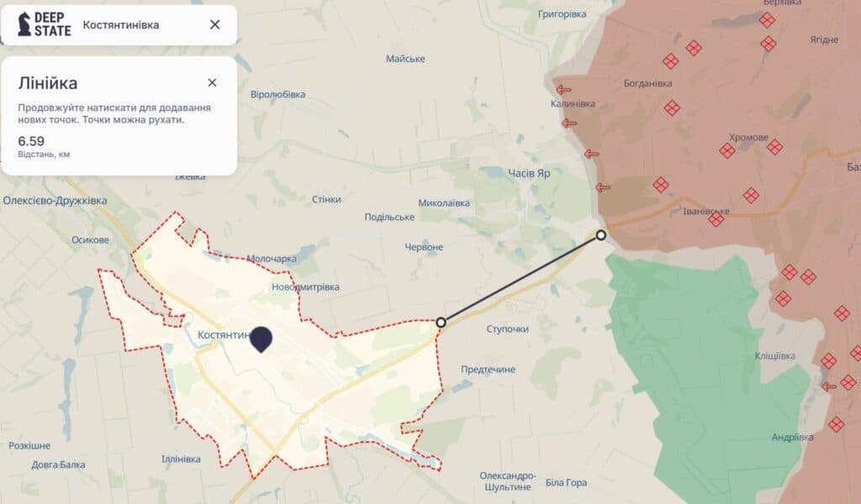The image size is (861, 504).
Task: Click the DeepState chess knight logo
Action: (24, 24)
